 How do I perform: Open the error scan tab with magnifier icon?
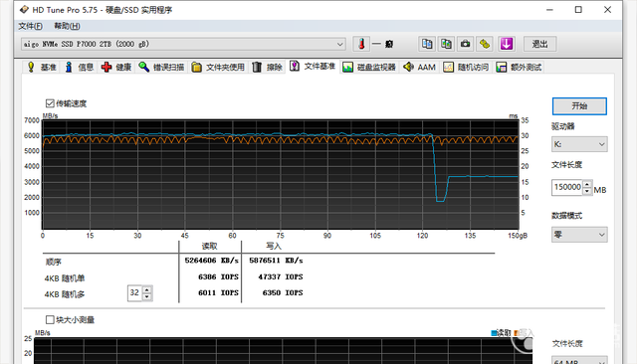pos(161,67)
